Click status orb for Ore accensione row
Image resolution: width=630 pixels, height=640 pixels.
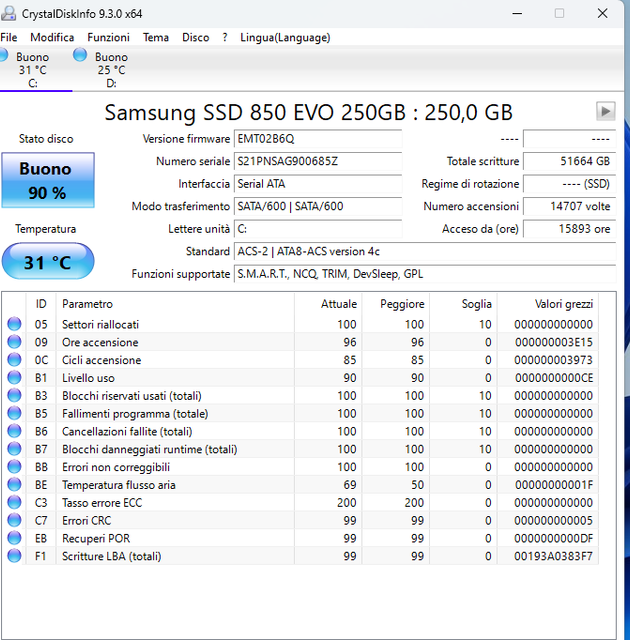tap(14, 342)
